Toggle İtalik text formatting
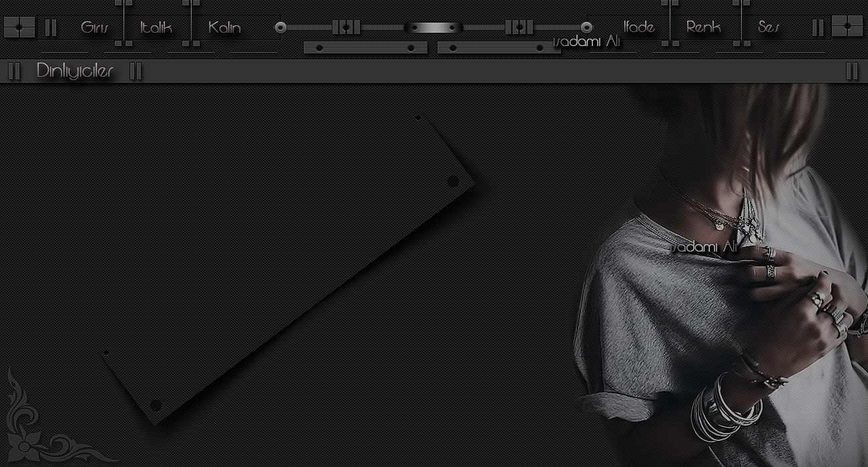The height and width of the screenshot is (467, 868). [x=156, y=27]
